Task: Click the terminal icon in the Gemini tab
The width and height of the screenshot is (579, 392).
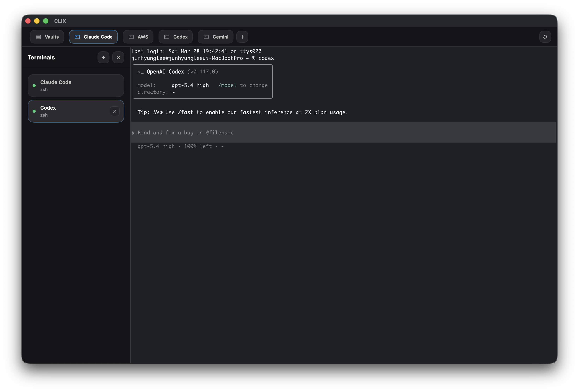Action: 206,37
